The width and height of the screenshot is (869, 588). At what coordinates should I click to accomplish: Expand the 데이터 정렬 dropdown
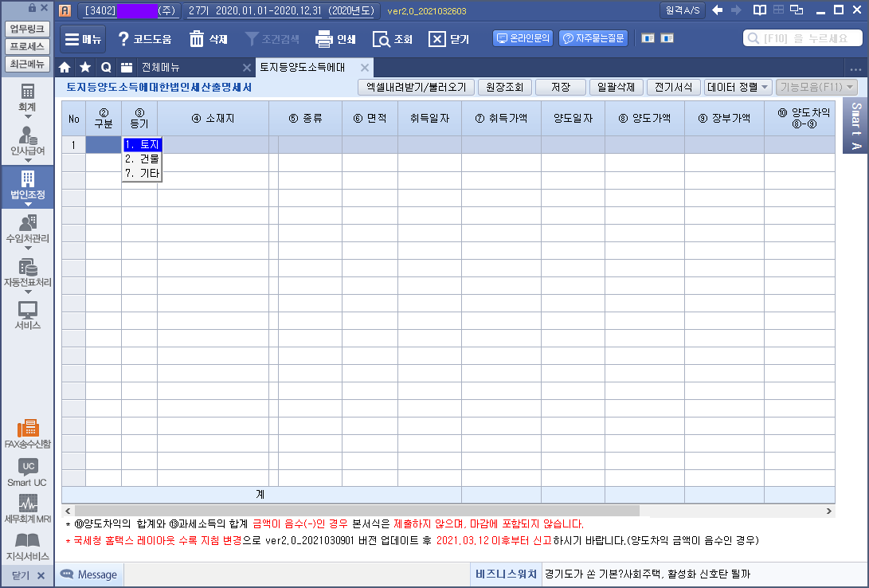tap(738, 87)
